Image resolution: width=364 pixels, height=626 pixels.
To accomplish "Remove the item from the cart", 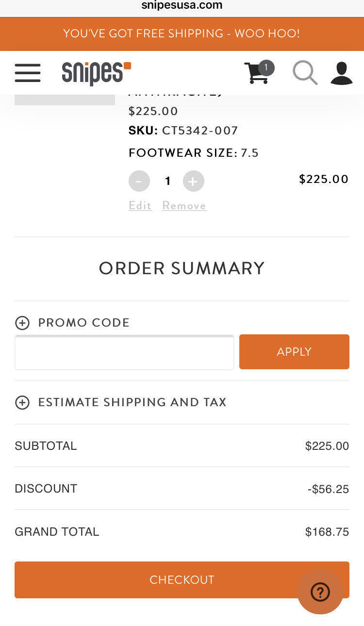I will tap(184, 206).
